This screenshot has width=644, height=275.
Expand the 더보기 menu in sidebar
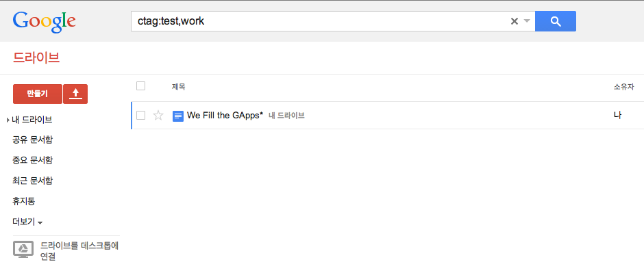(x=27, y=222)
